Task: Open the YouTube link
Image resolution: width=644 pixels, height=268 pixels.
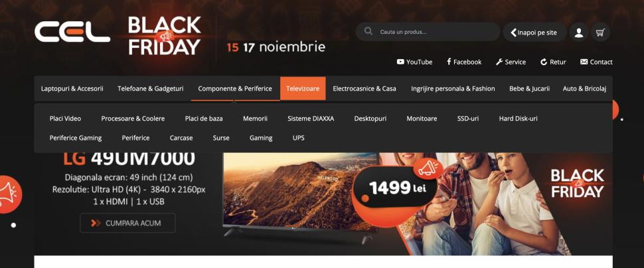Action: [x=414, y=62]
